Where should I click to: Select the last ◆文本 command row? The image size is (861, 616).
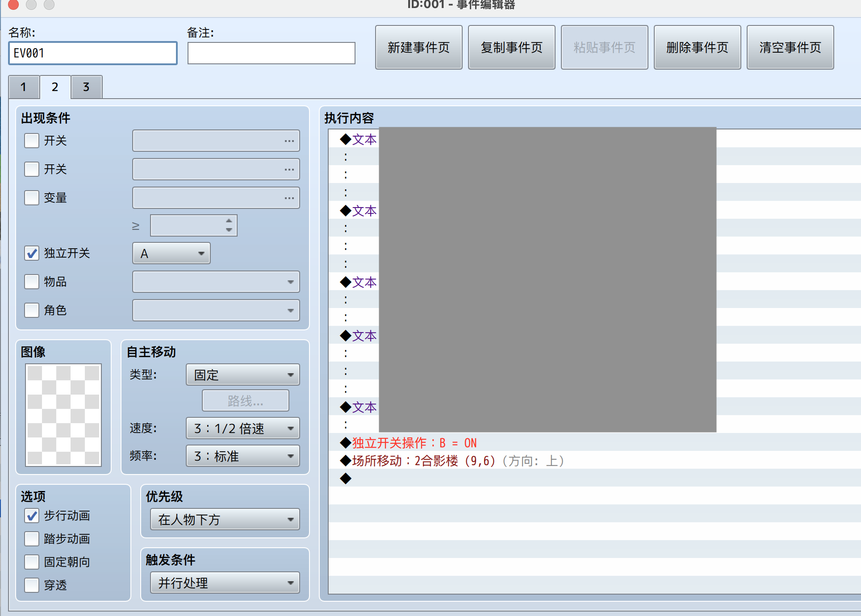point(594,407)
